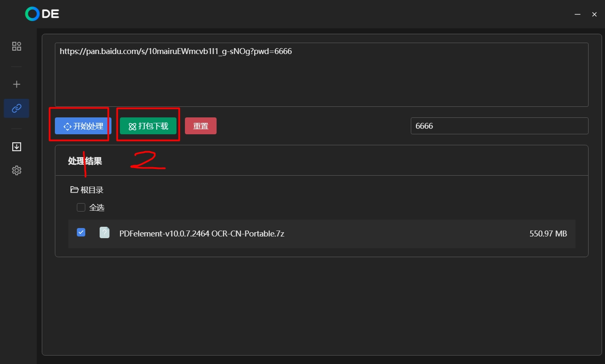Click the green 打包下载 button
Viewport: 605px width, 364px height.
point(148,126)
